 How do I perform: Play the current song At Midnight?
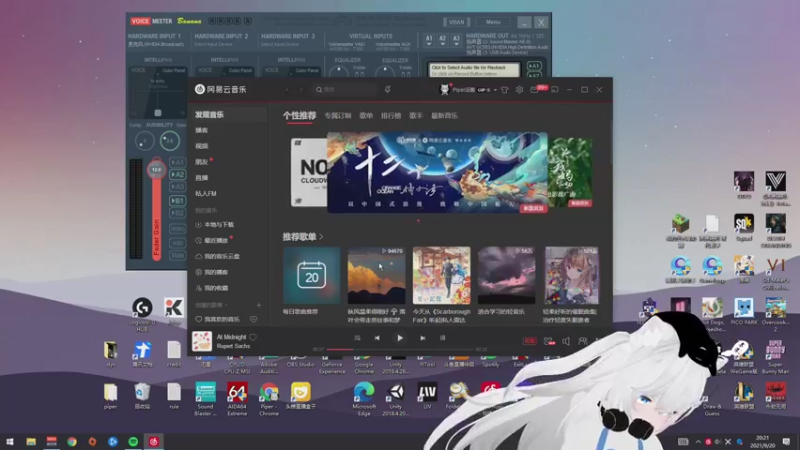tap(399, 338)
